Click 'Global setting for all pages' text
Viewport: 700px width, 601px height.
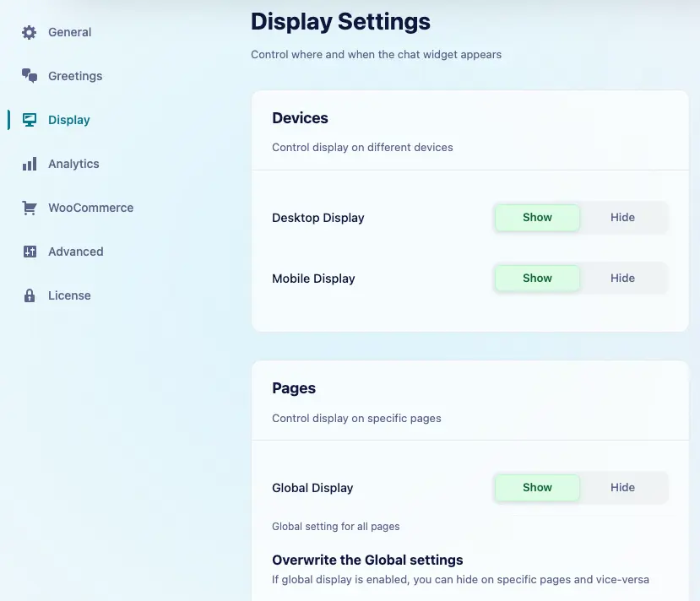click(336, 527)
